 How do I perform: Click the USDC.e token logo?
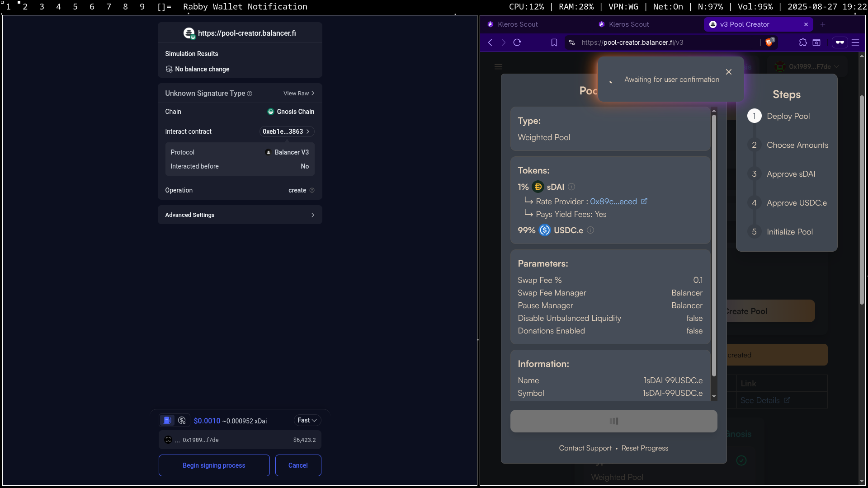[545, 230]
